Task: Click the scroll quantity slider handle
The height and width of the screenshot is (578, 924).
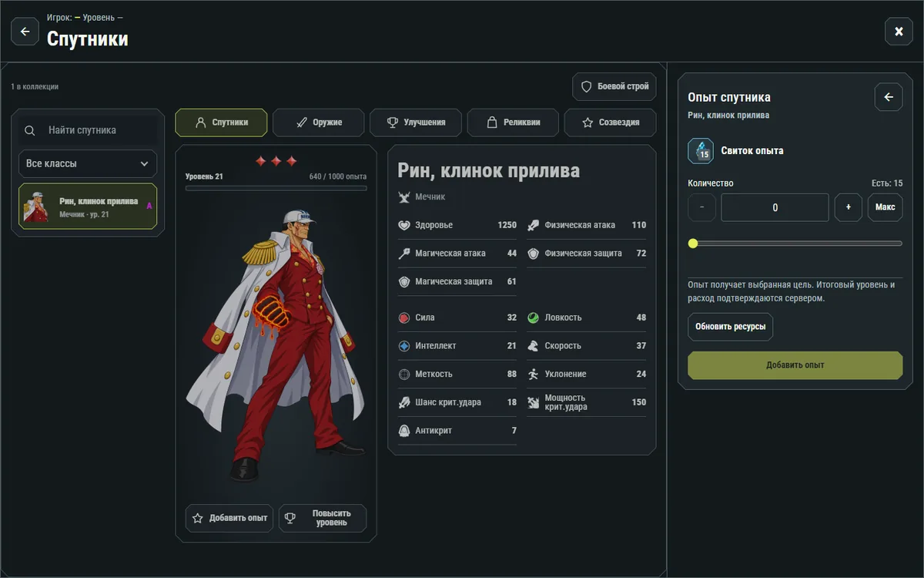Action: (693, 244)
